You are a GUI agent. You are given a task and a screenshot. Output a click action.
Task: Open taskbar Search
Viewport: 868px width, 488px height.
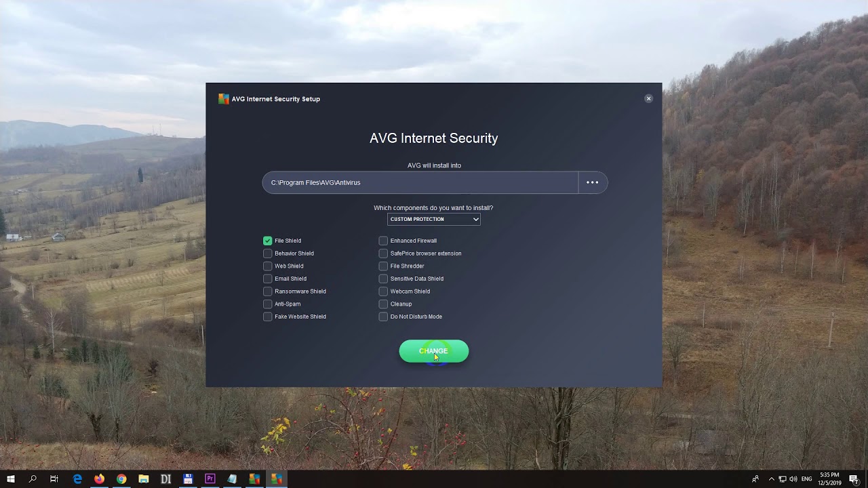point(33,479)
